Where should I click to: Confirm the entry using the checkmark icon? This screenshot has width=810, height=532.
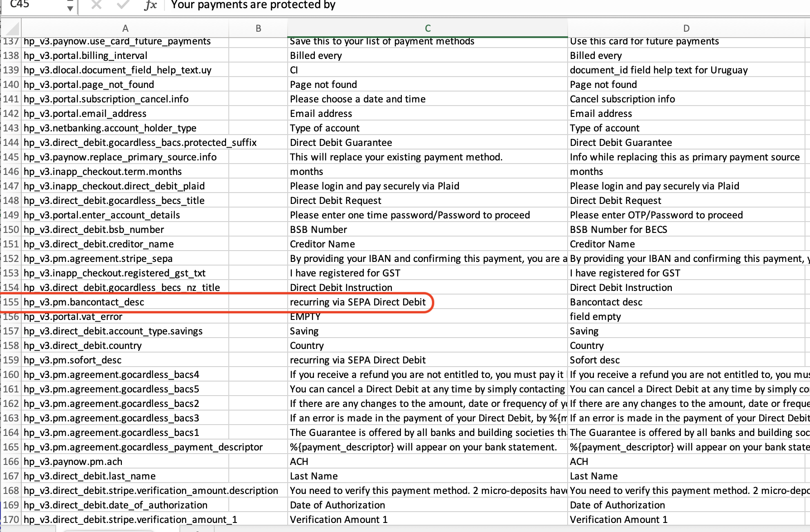tap(121, 5)
